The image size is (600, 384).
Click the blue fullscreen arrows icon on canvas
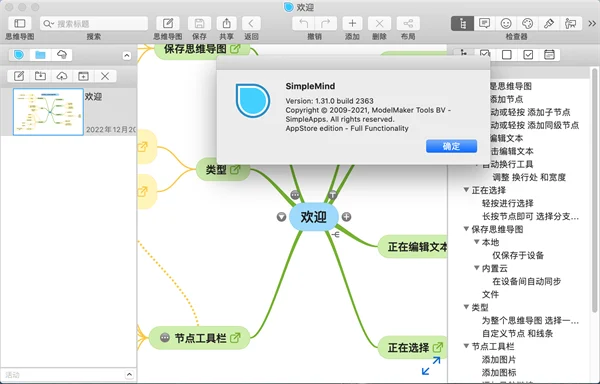click(431, 366)
